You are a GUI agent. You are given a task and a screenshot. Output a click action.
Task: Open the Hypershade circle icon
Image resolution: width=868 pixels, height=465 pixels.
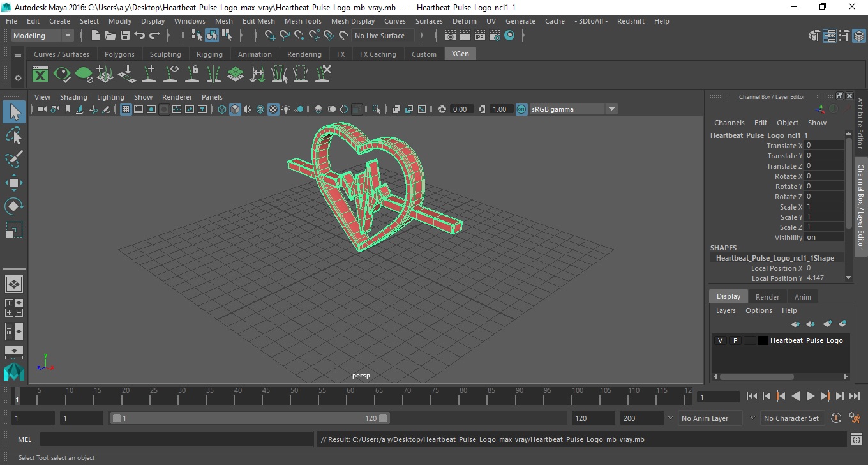(509, 36)
